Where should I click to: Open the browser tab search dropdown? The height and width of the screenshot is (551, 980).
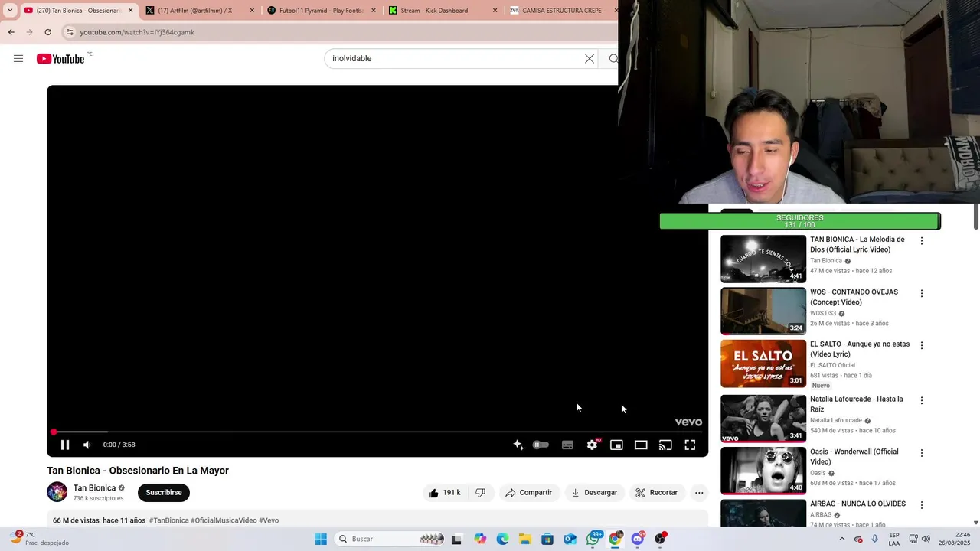pyautogui.click(x=9, y=11)
